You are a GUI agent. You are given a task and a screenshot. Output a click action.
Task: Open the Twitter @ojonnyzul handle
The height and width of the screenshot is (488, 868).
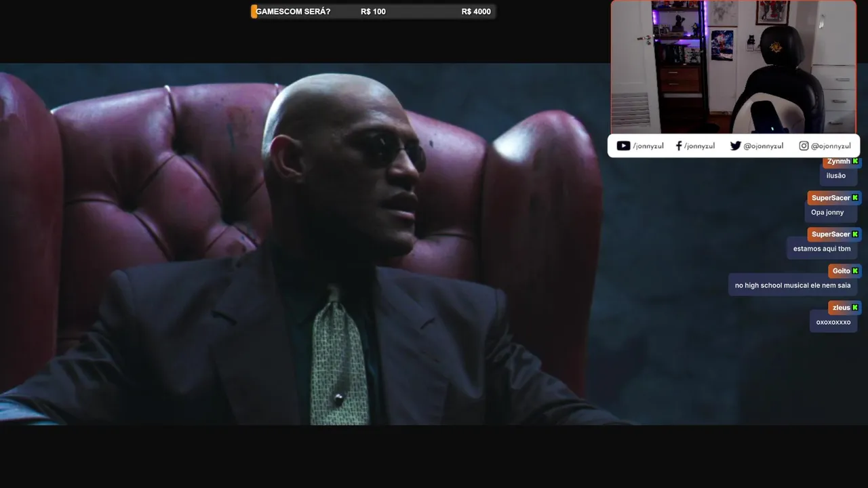point(763,146)
